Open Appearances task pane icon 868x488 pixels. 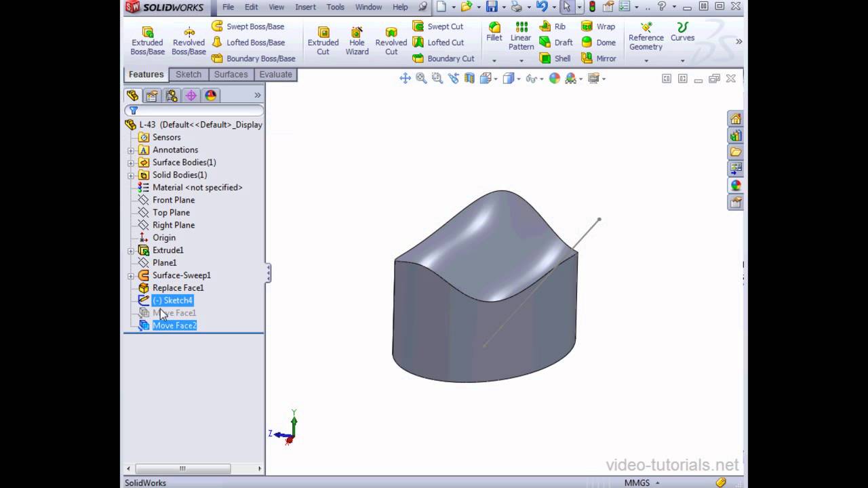[x=736, y=185]
